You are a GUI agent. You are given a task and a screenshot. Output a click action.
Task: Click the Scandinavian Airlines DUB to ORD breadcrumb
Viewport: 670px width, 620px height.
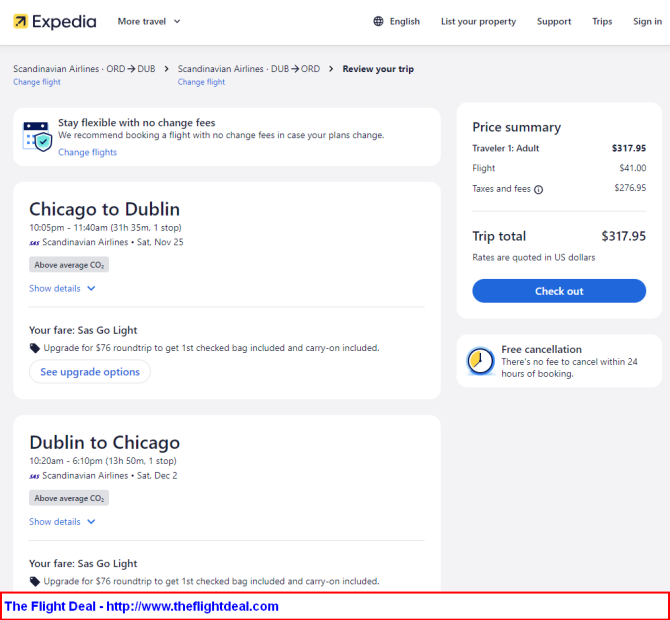point(249,69)
